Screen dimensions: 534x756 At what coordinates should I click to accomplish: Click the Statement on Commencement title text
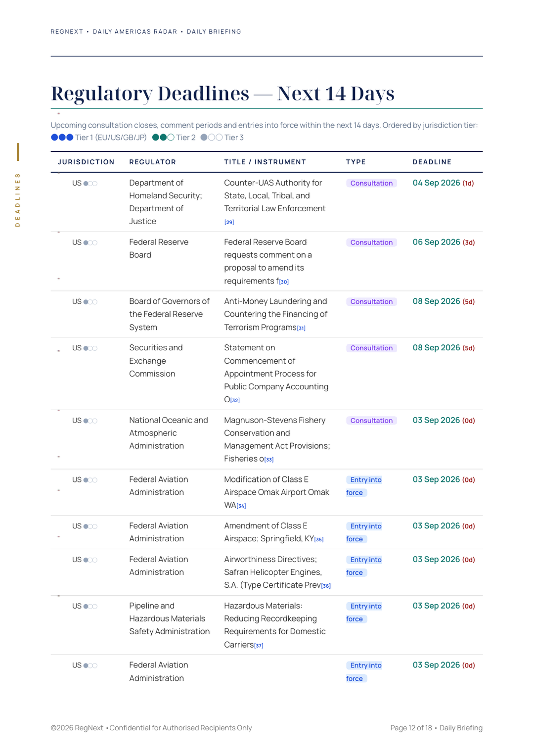click(x=276, y=374)
